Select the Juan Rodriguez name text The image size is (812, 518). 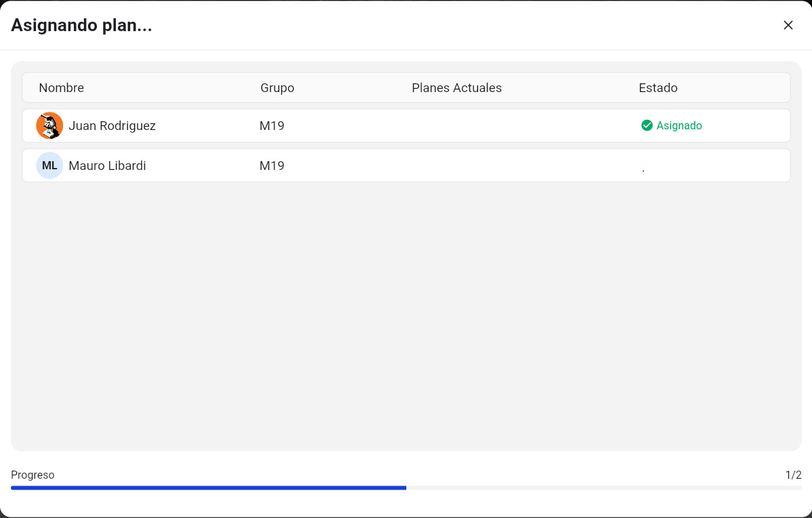112,126
